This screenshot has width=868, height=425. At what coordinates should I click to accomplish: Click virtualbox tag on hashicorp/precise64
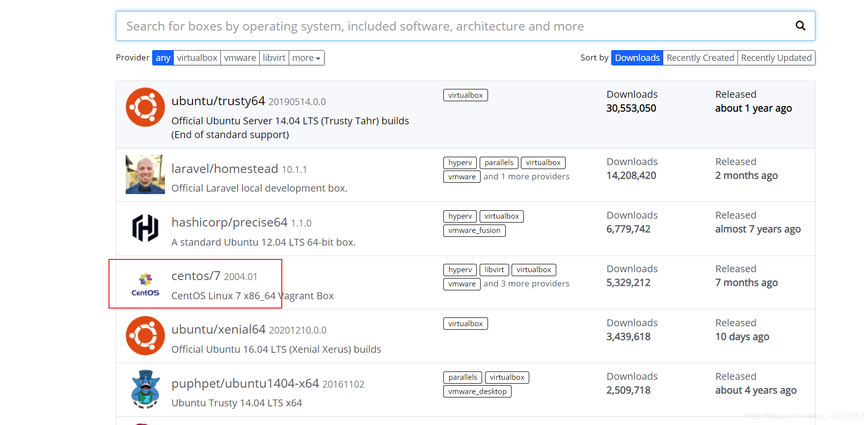click(x=502, y=216)
